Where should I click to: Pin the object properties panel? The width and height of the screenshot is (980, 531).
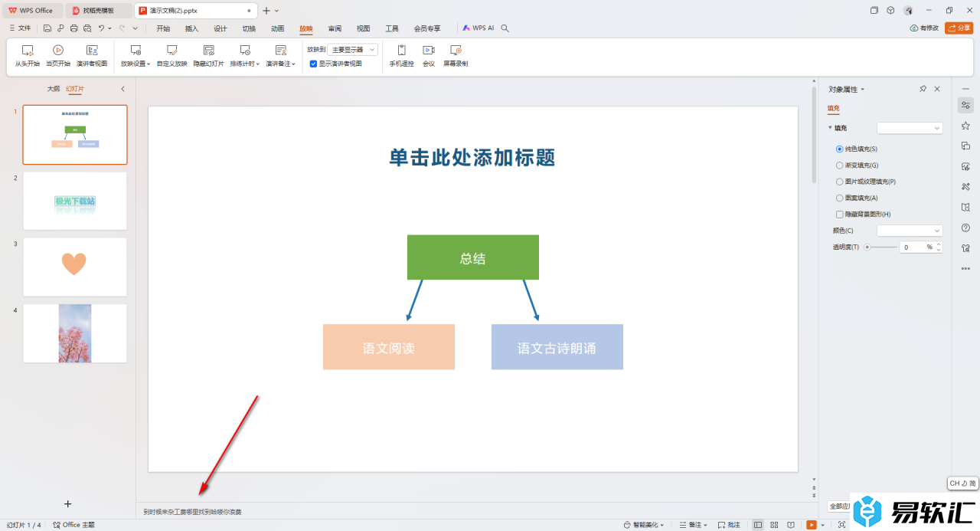[923, 89]
